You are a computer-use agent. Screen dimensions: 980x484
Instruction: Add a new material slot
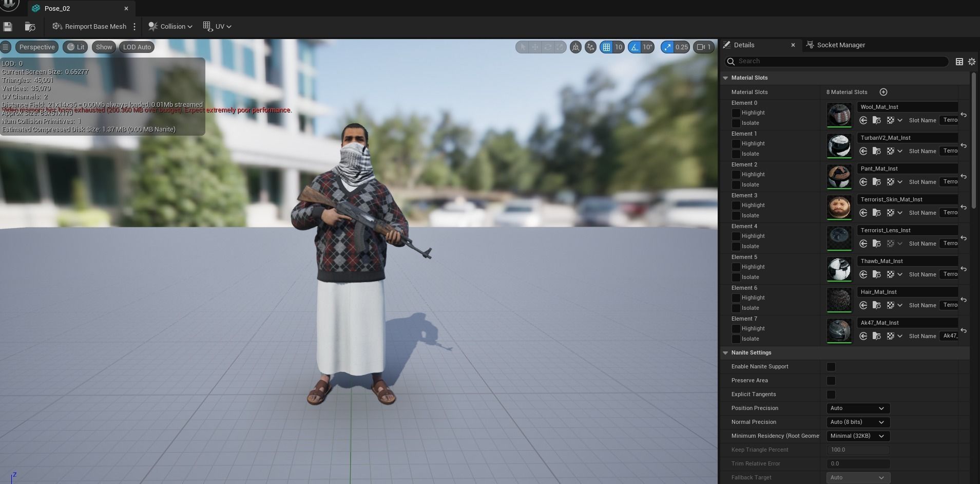(883, 92)
